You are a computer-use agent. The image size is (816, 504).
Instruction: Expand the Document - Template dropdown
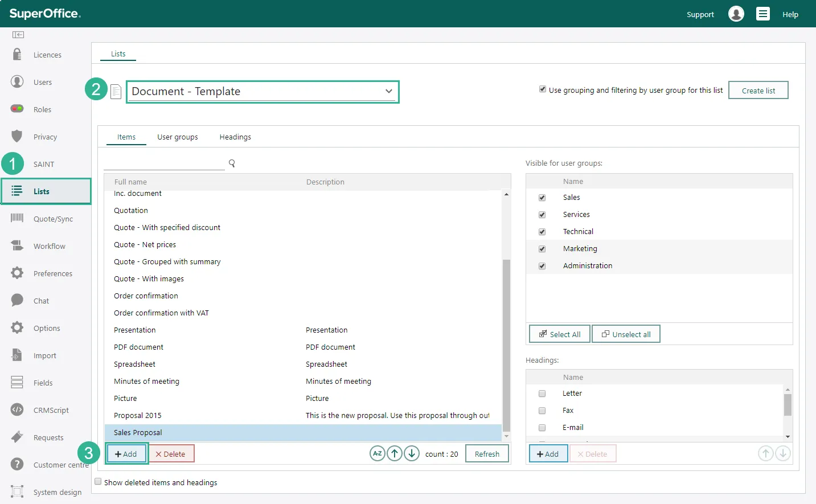click(388, 91)
